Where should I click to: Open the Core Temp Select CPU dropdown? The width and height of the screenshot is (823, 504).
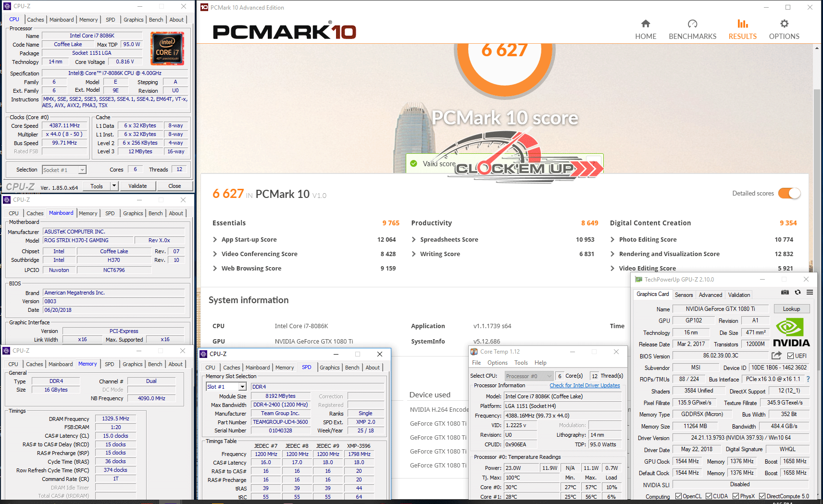(x=549, y=376)
